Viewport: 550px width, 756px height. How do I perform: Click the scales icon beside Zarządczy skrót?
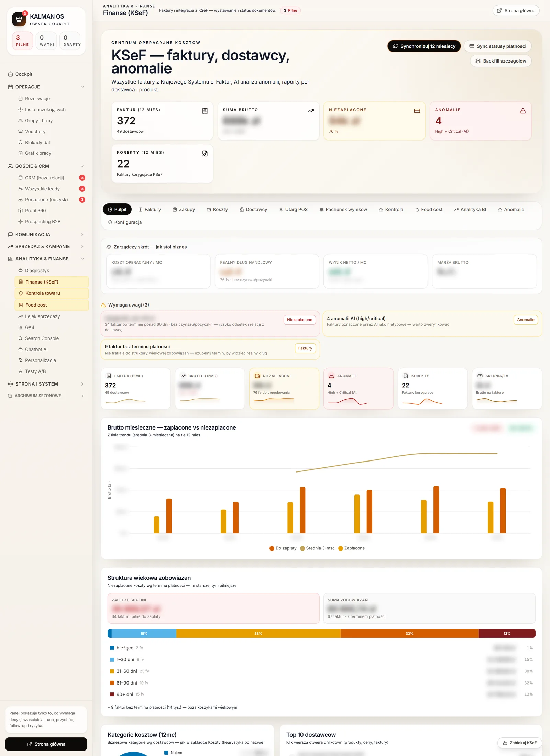click(109, 247)
